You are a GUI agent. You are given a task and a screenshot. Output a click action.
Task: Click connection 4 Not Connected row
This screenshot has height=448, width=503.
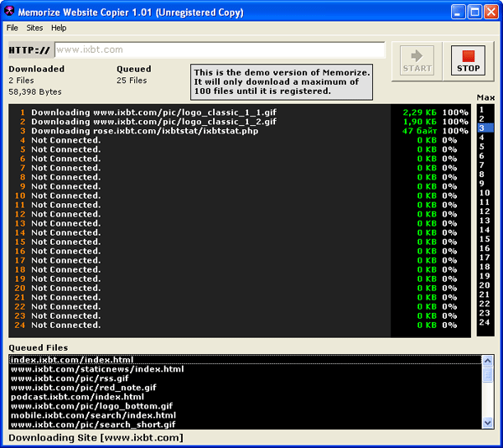(240, 140)
